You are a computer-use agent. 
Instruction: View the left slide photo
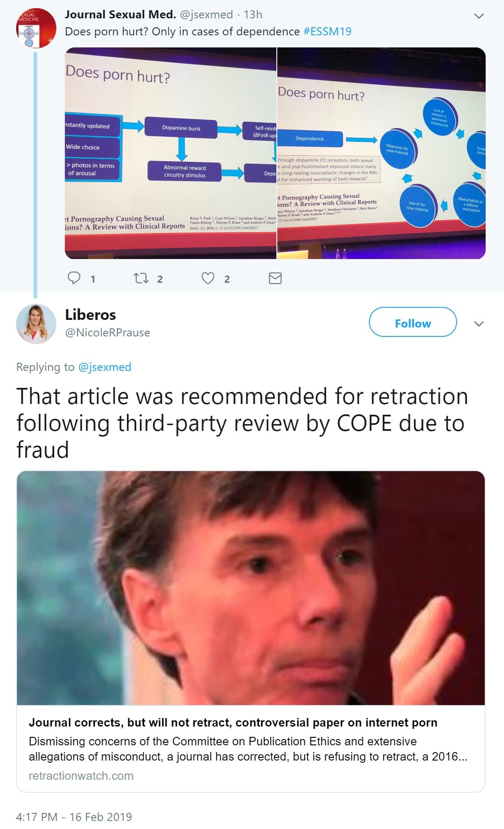click(x=170, y=153)
